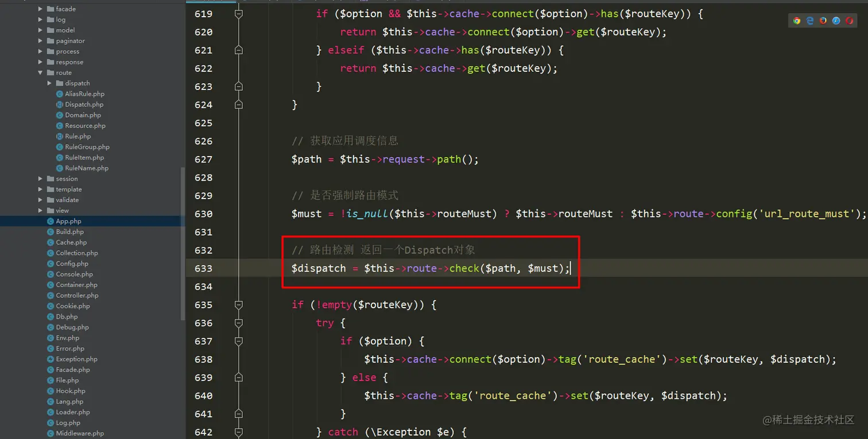Open Cache.php in project tree
This screenshot has height=439, width=868.
pyautogui.click(x=71, y=243)
